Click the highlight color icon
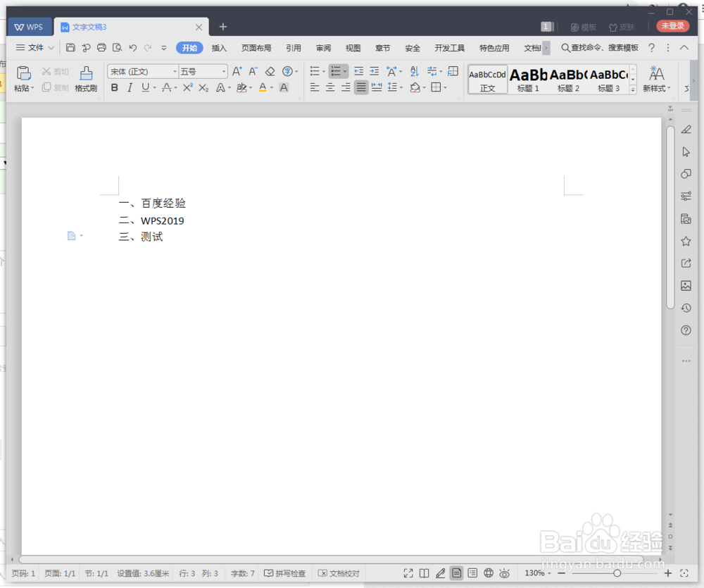The height and width of the screenshot is (588, 704). tap(241, 87)
